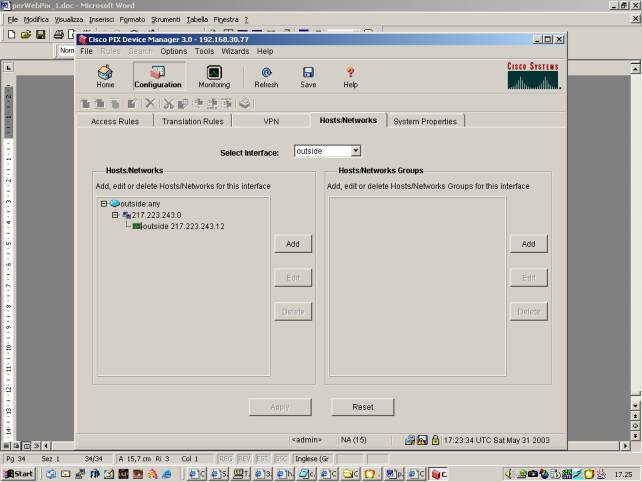Click Add in Hosts/Networks Groups panel
The image size is (642, 482).
(529, 244)
